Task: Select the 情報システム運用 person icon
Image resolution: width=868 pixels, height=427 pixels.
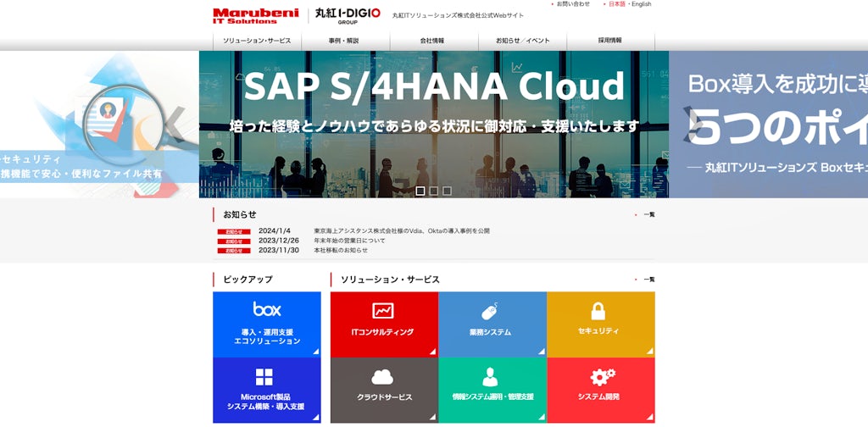Action: [x=491, y=376]
